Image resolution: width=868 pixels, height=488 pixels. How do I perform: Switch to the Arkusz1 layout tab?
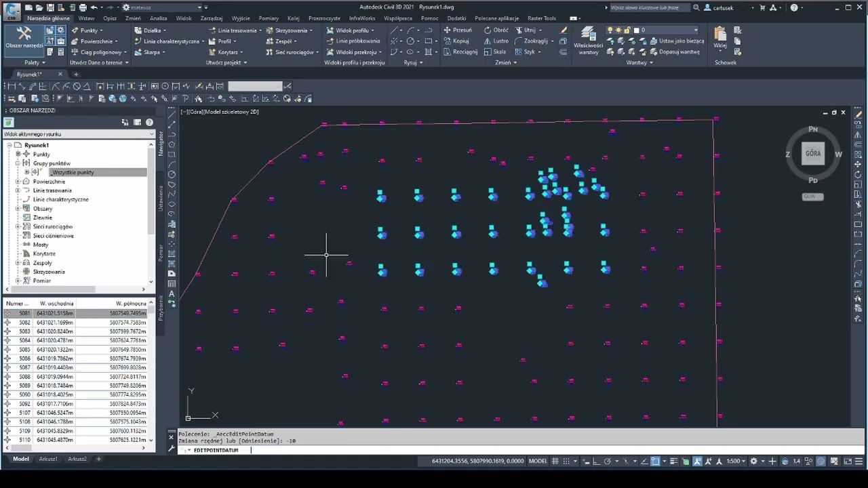(47, 459)
